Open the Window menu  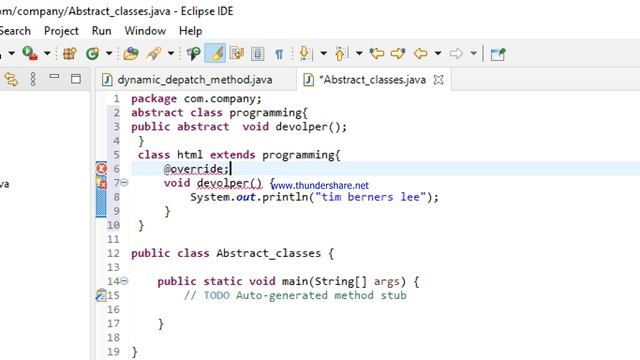click(145, 31)
